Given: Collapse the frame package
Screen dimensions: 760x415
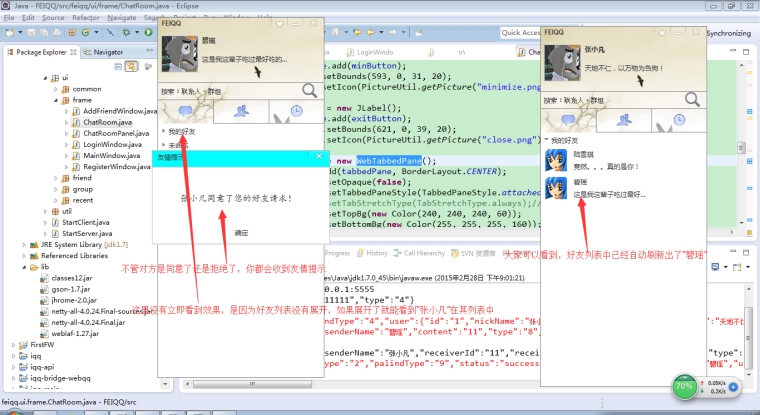Looking at the screenshot, I should [55, 100].
